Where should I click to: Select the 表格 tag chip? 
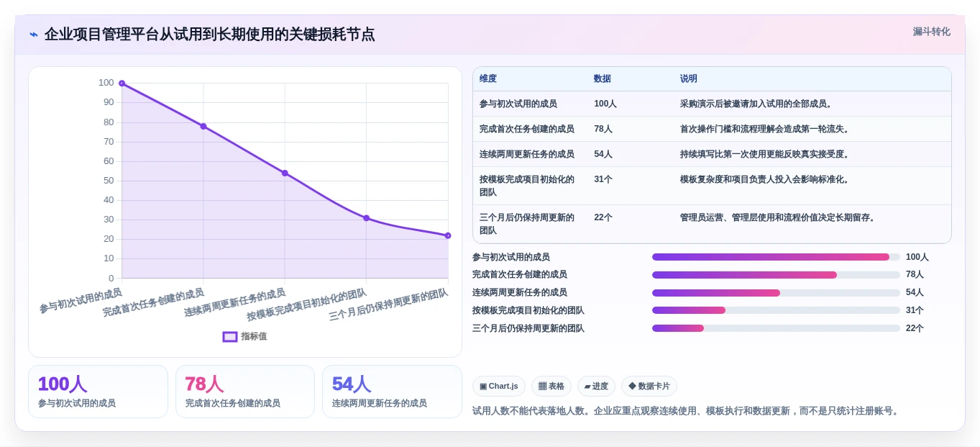pos(551,386)
